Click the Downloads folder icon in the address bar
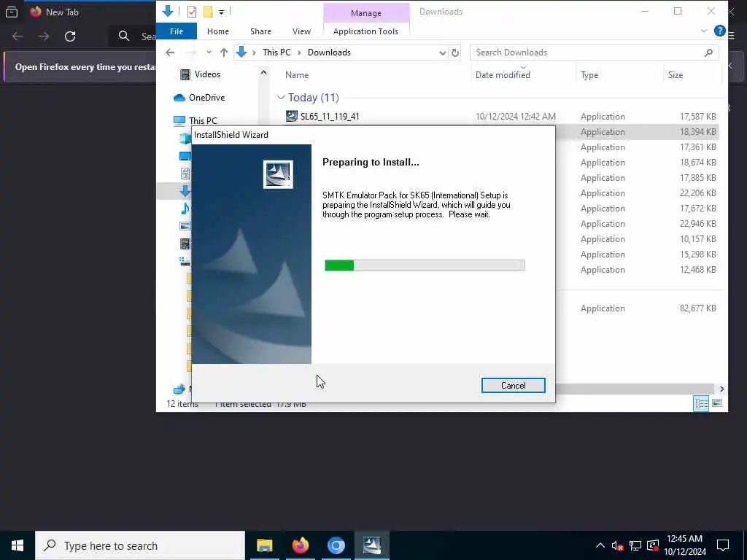Viewport: 747px width, 560px height. [x=241, y=52]
